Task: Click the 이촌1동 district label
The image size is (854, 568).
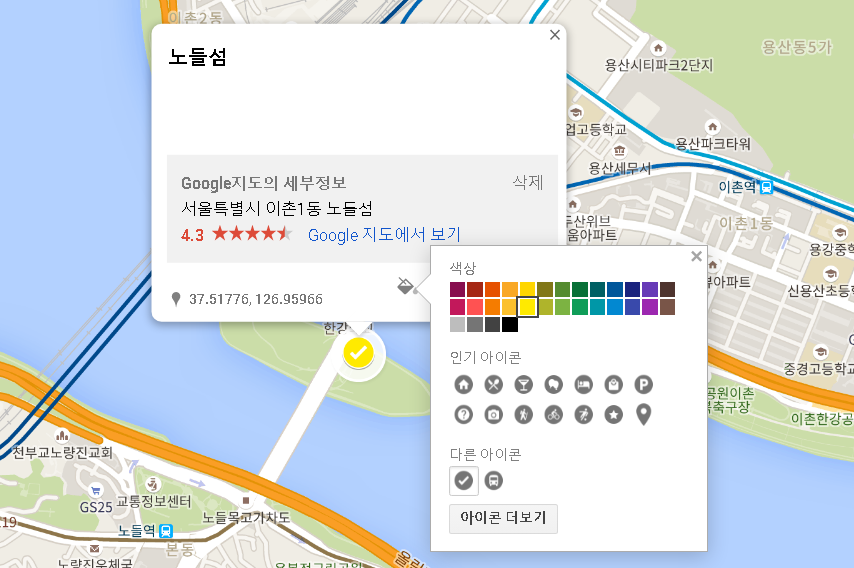Action: coord(746,223)
